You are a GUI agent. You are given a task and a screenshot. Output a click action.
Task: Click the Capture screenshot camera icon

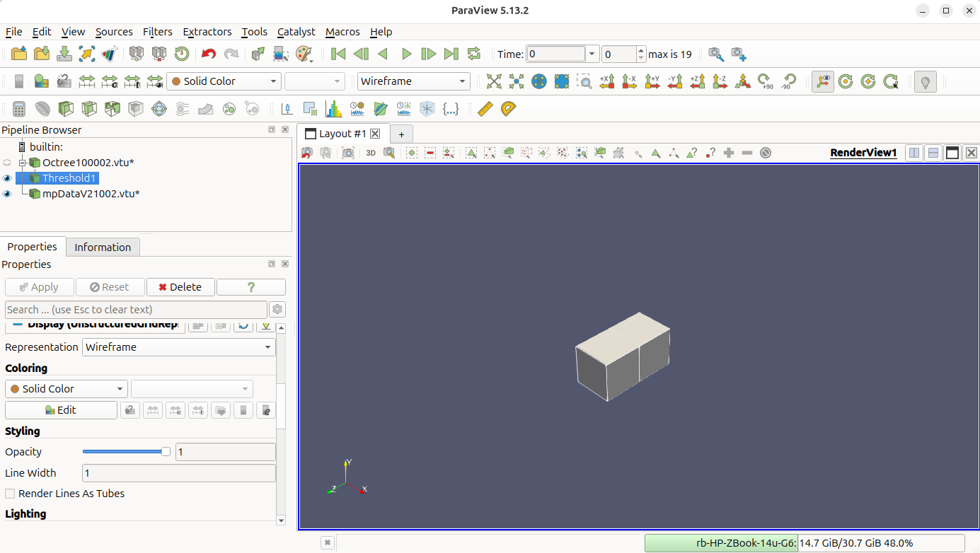pyautogui.click(x=348, y=153)
